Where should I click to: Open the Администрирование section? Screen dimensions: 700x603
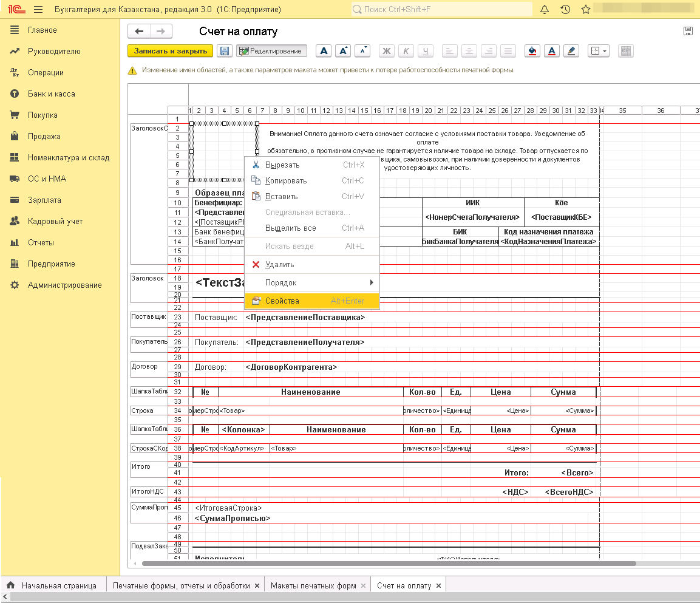tap(60, 285)
